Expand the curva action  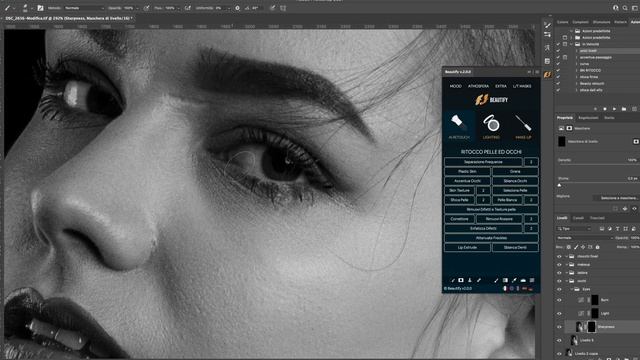[x=576, y=64]
